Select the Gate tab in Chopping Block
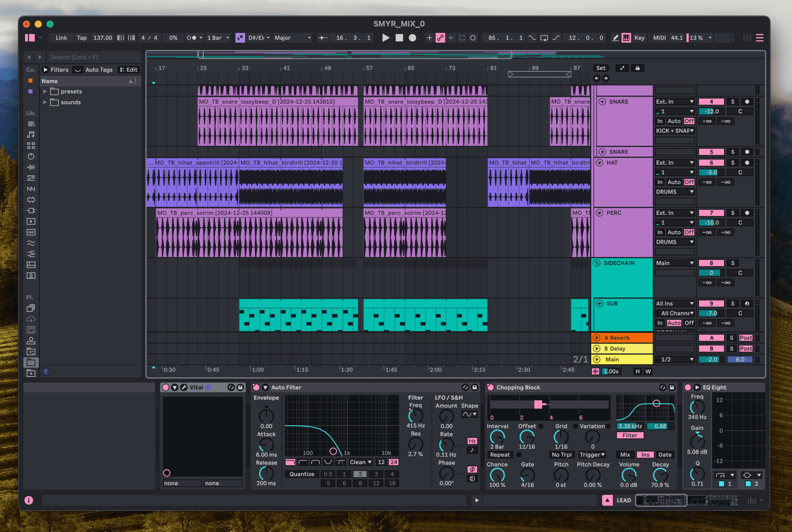Image resolution: width=792 pixels, height=532 pixels. pos(664,455)
